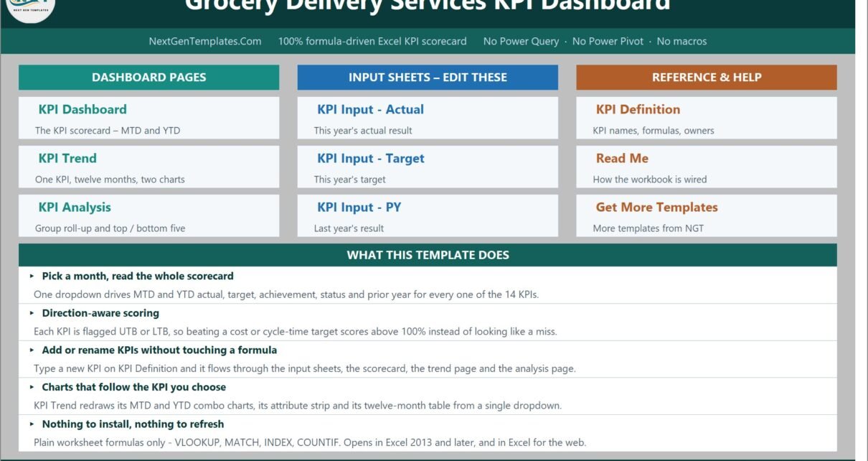Screen dimensions: 868x461
Task: Click 'This year's actual result' description
Action: (x=363, y=131)
